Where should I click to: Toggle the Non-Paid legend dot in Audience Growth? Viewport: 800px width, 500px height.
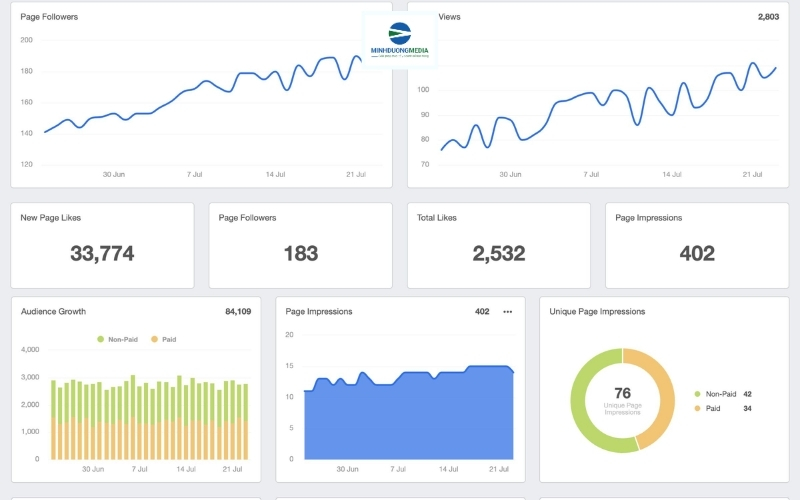[101, 339]
